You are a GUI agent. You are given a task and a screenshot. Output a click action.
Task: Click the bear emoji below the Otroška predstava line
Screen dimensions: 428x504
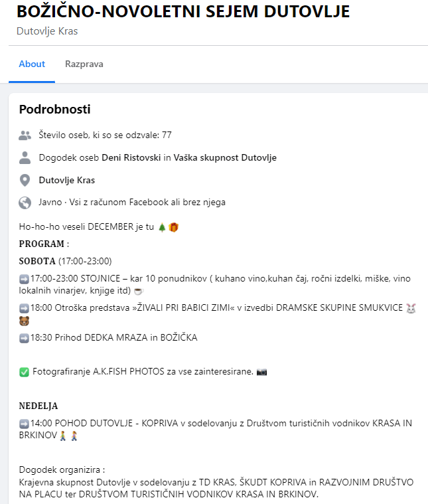[x=24, y=321]
